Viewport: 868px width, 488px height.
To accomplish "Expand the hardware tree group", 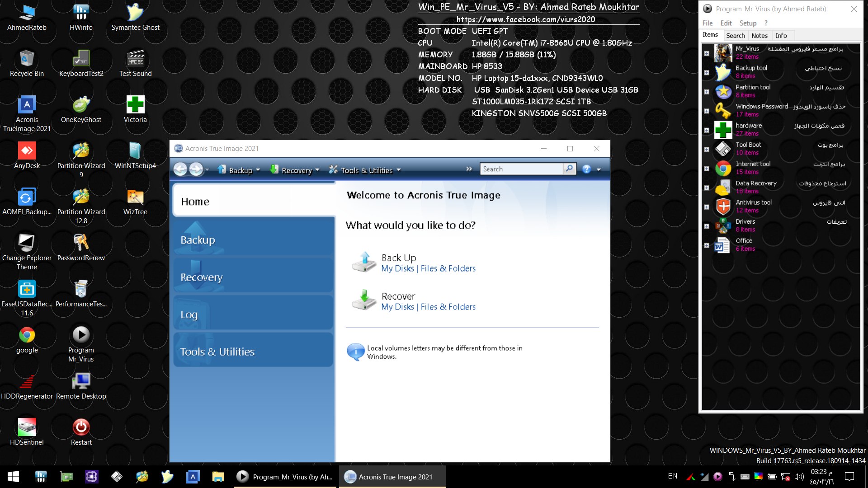I will [707, 130].
